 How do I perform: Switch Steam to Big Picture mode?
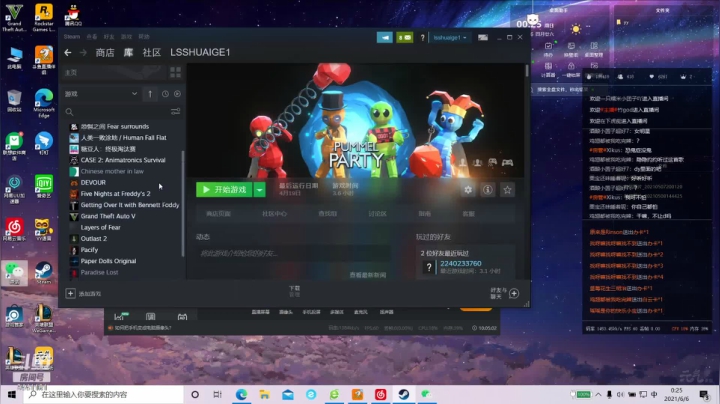tap(483, 38)
